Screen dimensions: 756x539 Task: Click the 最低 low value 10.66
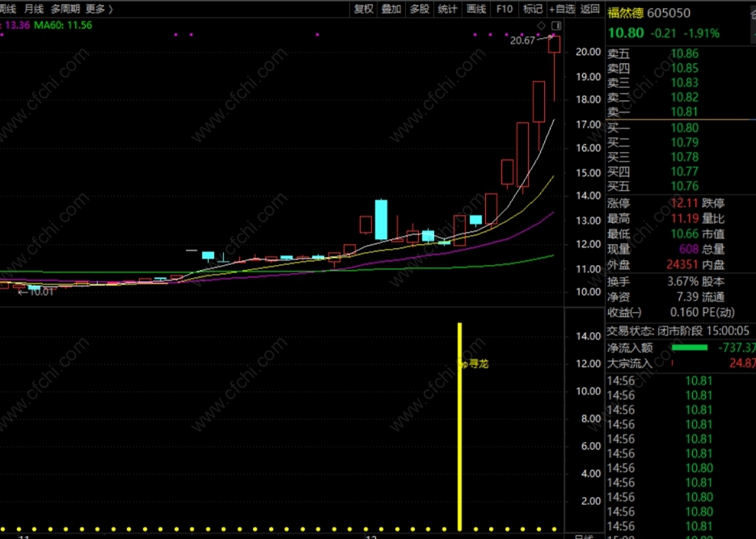[x=684, y=234]
